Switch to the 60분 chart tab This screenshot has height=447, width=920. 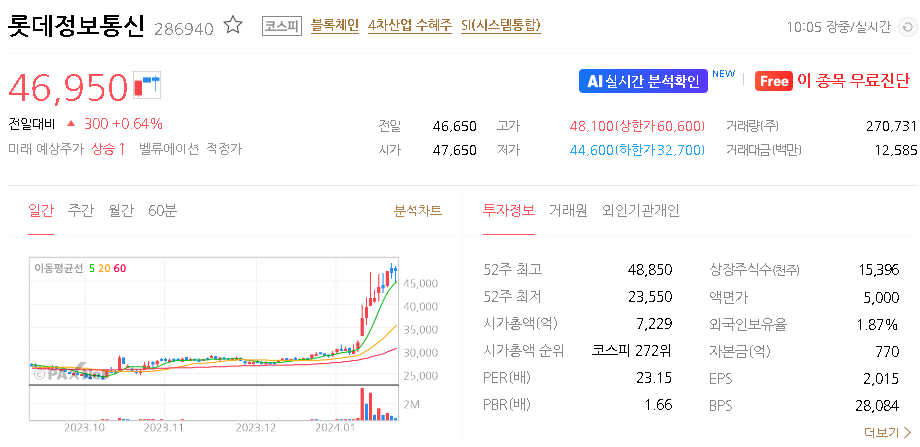click(163, 211)
